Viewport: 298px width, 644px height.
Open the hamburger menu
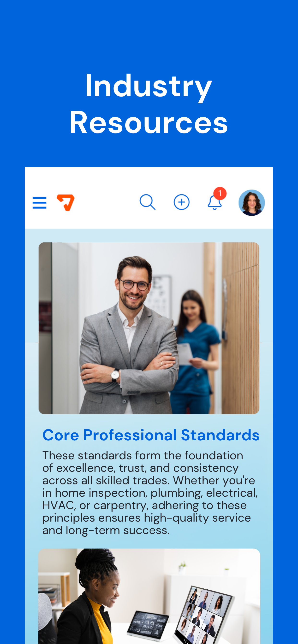[39, 202]
